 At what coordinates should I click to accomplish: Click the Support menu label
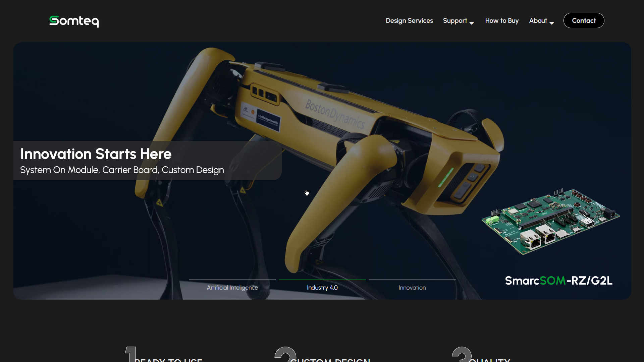point(455,21)
